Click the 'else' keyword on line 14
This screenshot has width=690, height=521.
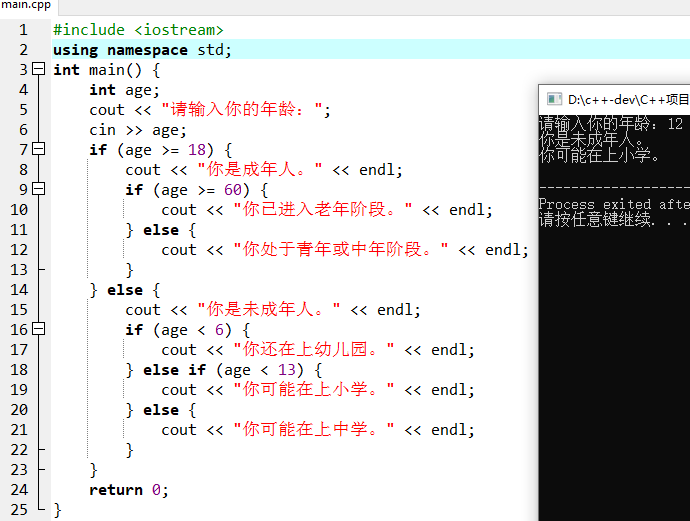[125, 290]
